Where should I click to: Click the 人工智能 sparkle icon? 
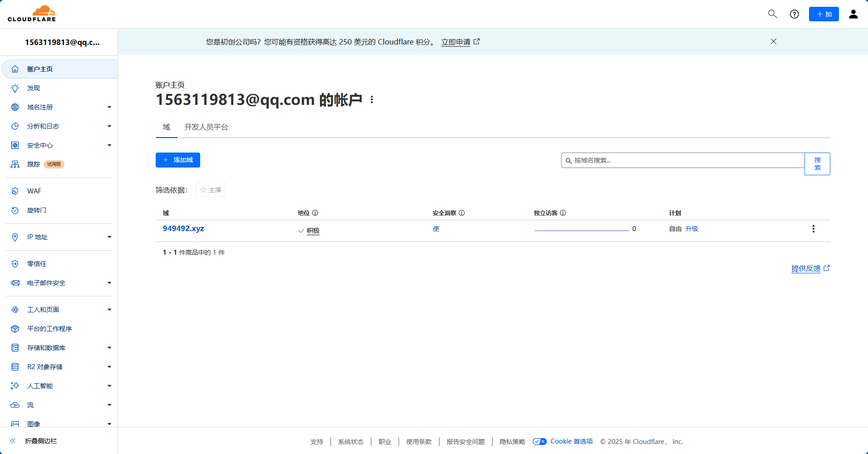tap(15, 386)
